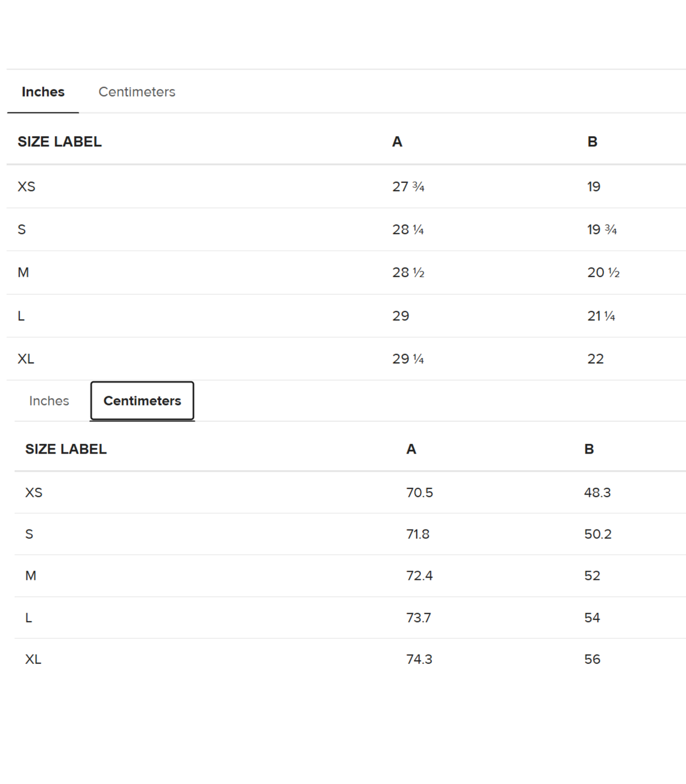This screenshot has width=686, height=784.
Task: Click the 70.5 value for XS
Action: point(420,493)
